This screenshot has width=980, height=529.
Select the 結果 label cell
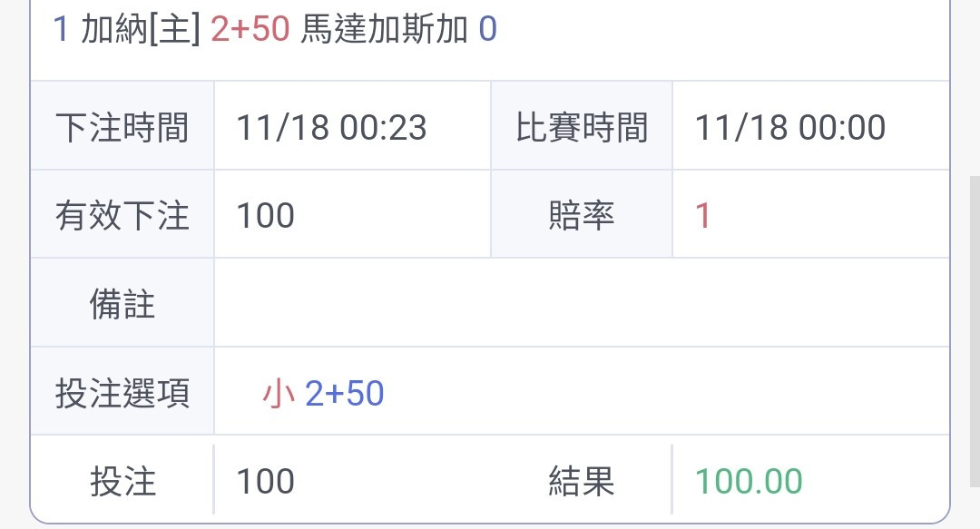[x=582, y=480]
